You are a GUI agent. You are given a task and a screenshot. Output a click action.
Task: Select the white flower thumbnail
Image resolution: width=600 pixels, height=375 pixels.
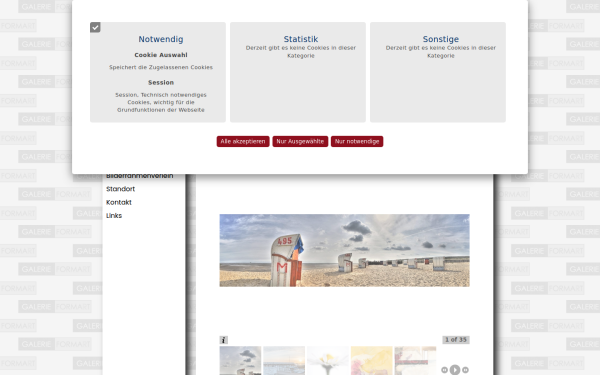[x=328, y=360]
